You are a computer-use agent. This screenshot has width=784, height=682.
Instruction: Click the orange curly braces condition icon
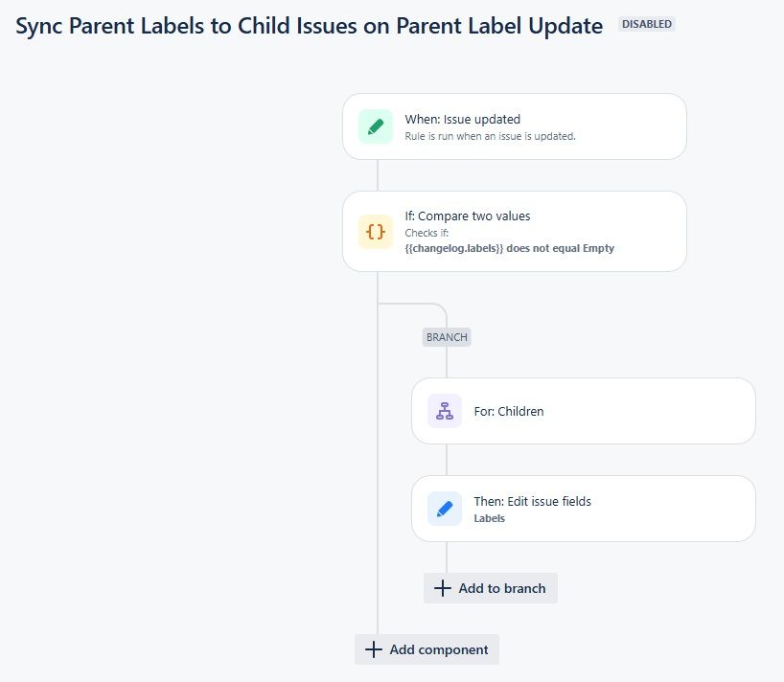[376, 231]
